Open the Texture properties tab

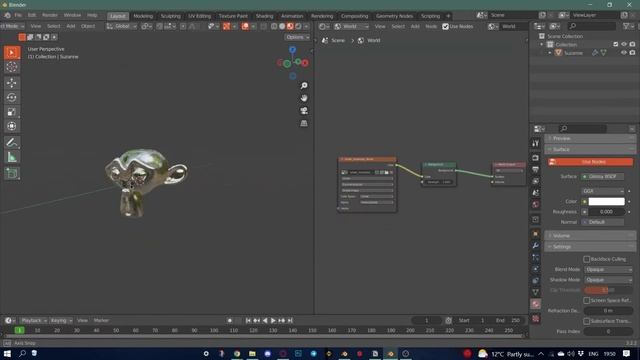click(x=536, y=318)
